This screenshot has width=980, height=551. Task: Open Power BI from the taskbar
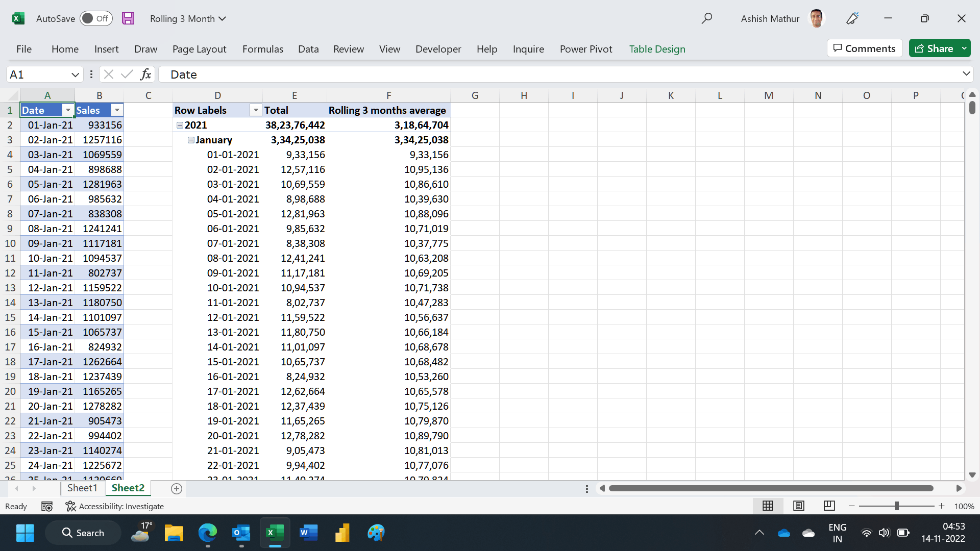(342, 533)
